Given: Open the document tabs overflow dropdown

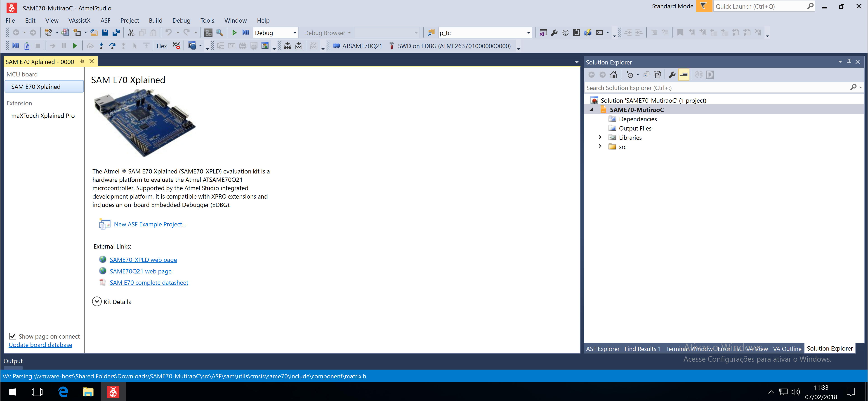Looking at the screenshot, I should tap(577, 62).
